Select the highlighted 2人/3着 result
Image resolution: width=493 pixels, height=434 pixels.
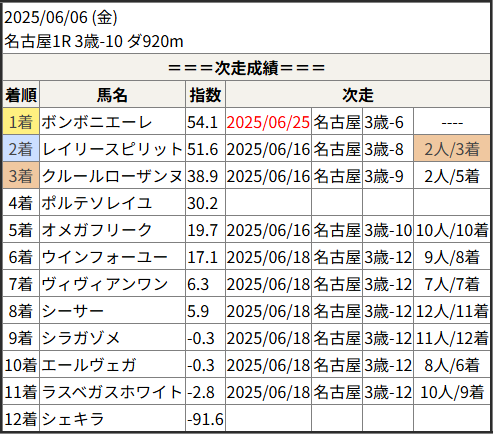(x=452, y=149)
